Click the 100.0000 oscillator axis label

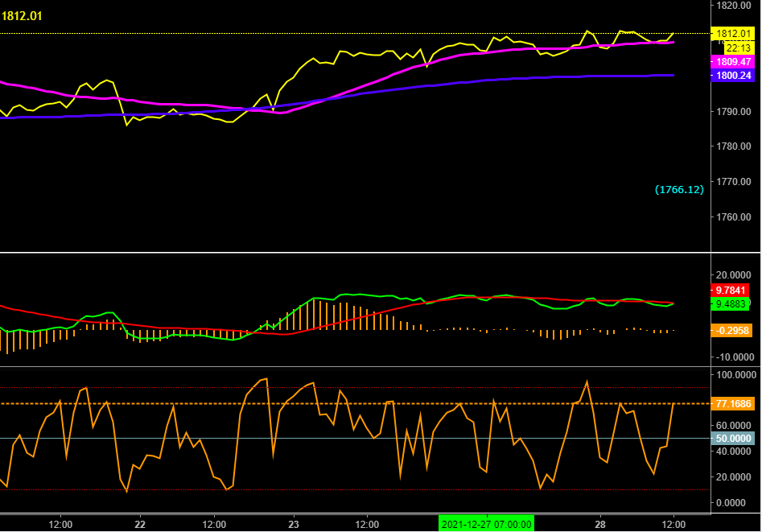tap(735, 375)
